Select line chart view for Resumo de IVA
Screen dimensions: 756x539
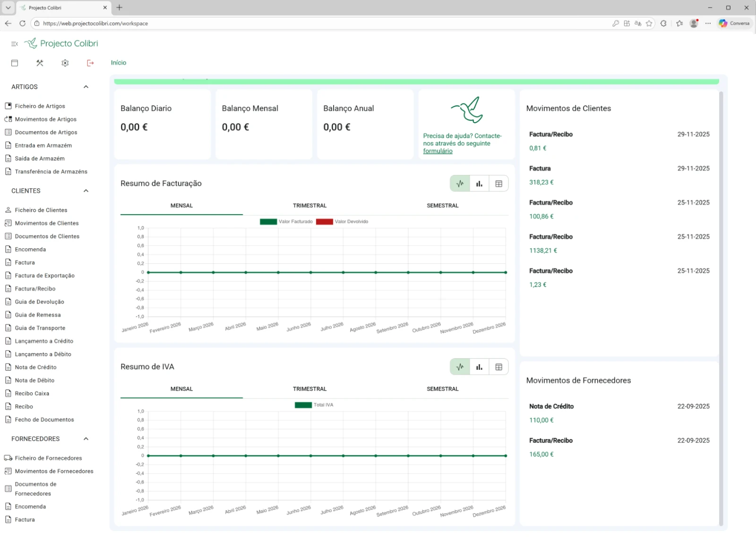click(460, 367)
